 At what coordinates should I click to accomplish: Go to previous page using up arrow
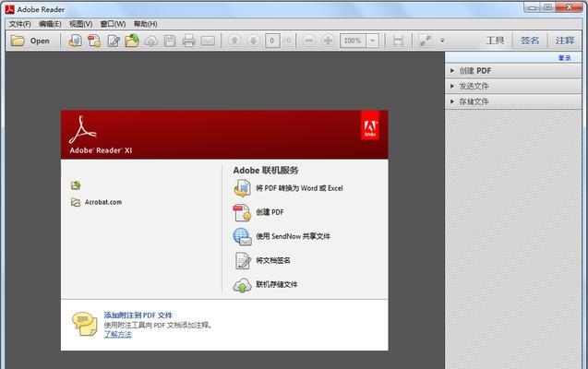pyautogui.click(x=234, y=40)
